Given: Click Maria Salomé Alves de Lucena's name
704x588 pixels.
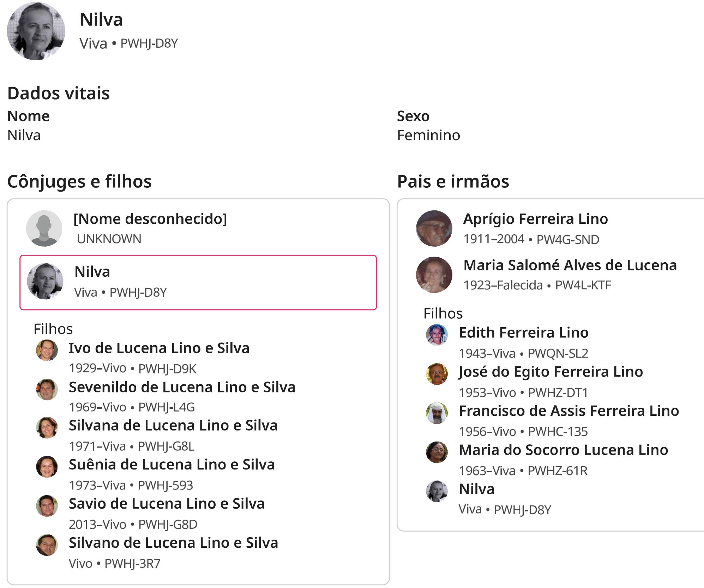Looking at the screenshot, I should point(570,265).
